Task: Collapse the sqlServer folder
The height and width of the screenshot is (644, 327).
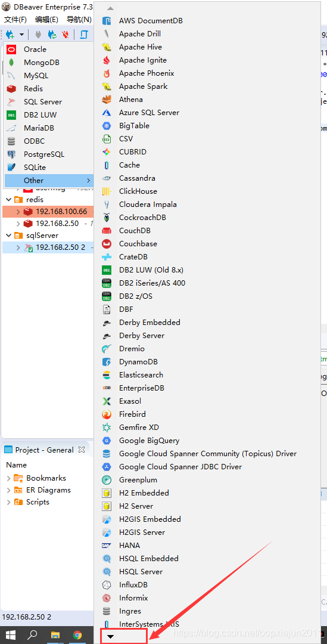Action: click(x=8, y=236)
